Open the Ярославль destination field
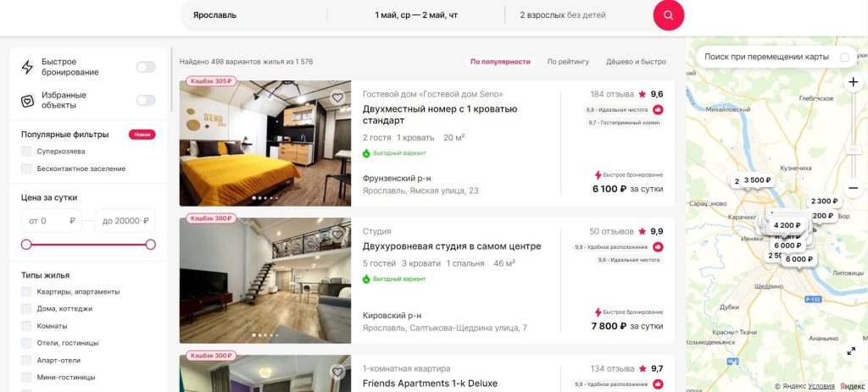Image resolution: width=868 pixels, height=392 pixels. pos(253,15)
